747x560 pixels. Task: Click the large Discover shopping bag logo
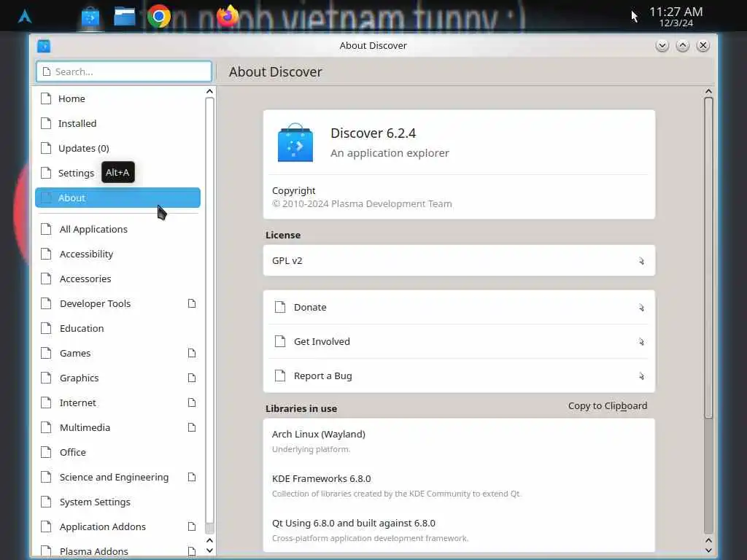point(295,142)
